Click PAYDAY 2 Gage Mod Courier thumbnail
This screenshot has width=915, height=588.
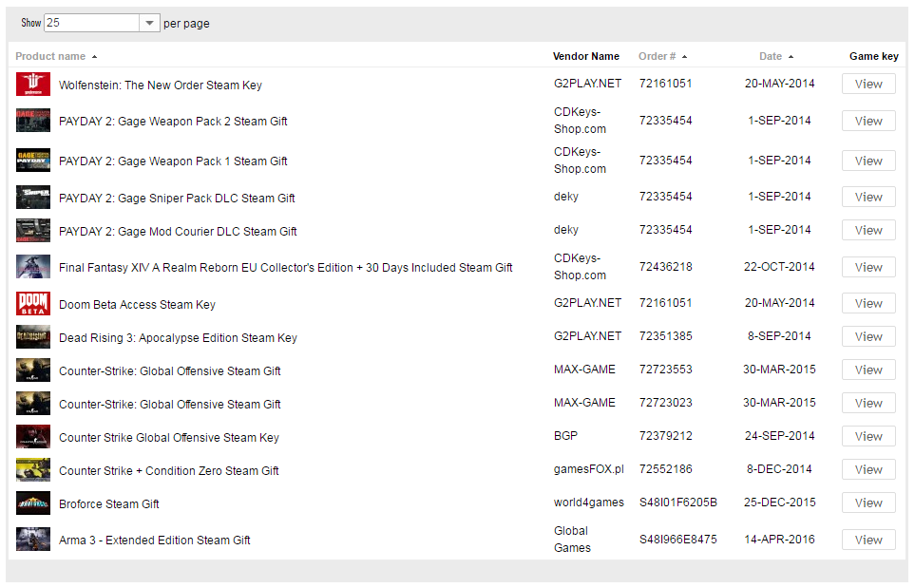pos(32,231)
